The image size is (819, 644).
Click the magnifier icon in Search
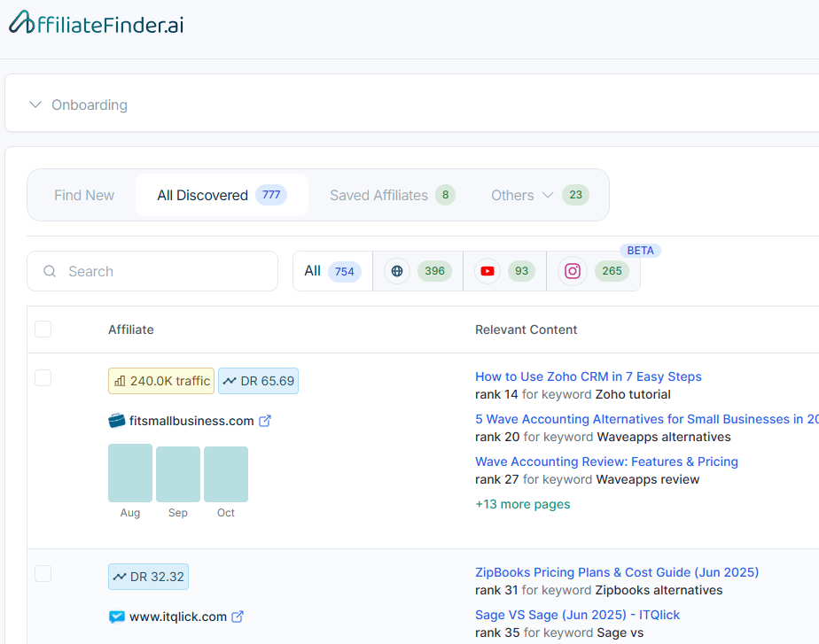pos(50,271)
